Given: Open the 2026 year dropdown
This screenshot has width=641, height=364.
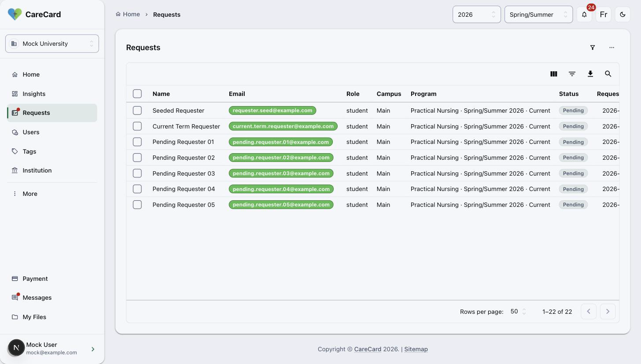Looking at the screenshot, I should [477, 15].
